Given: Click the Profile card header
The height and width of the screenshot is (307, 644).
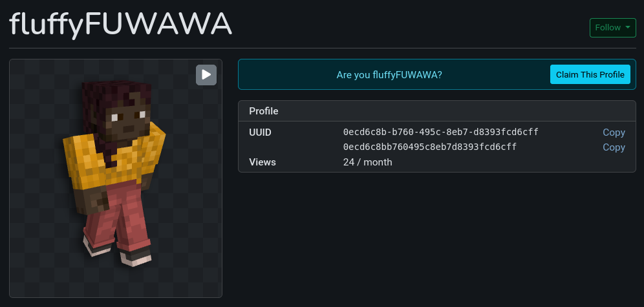Looking at the screenshot, I should point(264,111).
